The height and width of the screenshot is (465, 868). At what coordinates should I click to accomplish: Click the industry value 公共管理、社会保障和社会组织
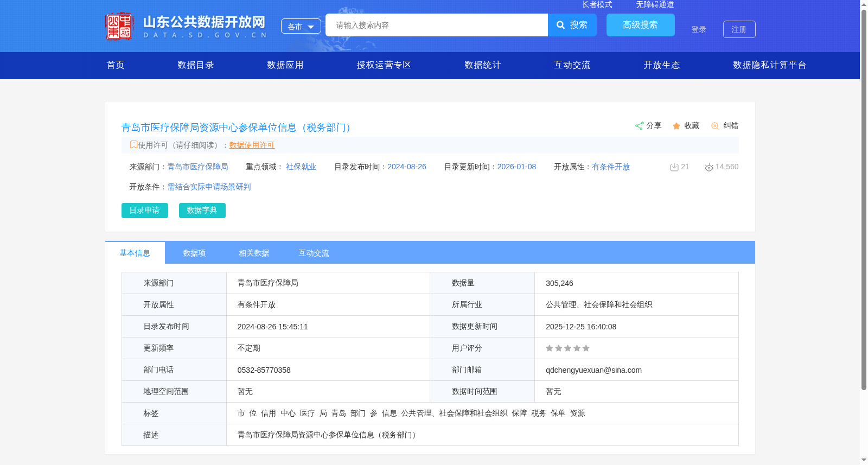tap(599, 305)
